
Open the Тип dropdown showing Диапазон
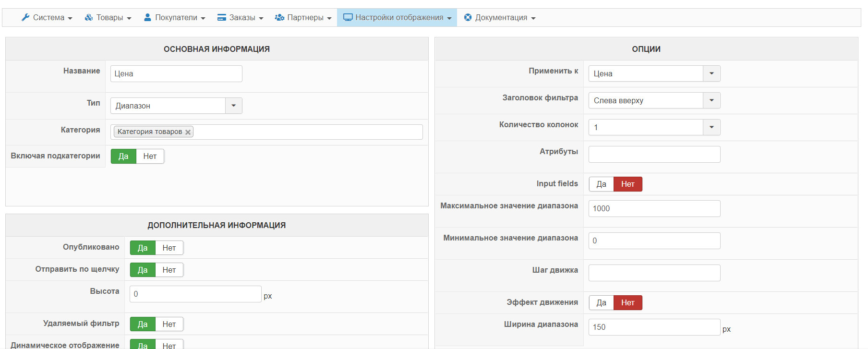tap(233, 106)
